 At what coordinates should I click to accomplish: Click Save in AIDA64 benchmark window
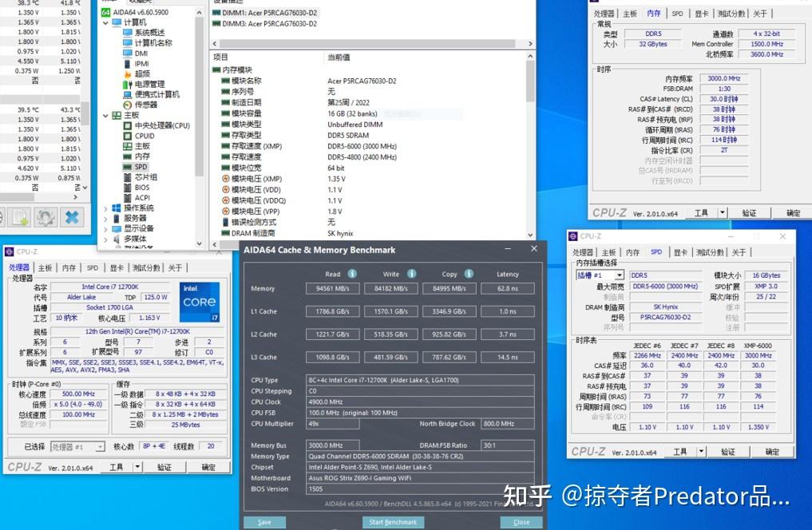point(264,522)
